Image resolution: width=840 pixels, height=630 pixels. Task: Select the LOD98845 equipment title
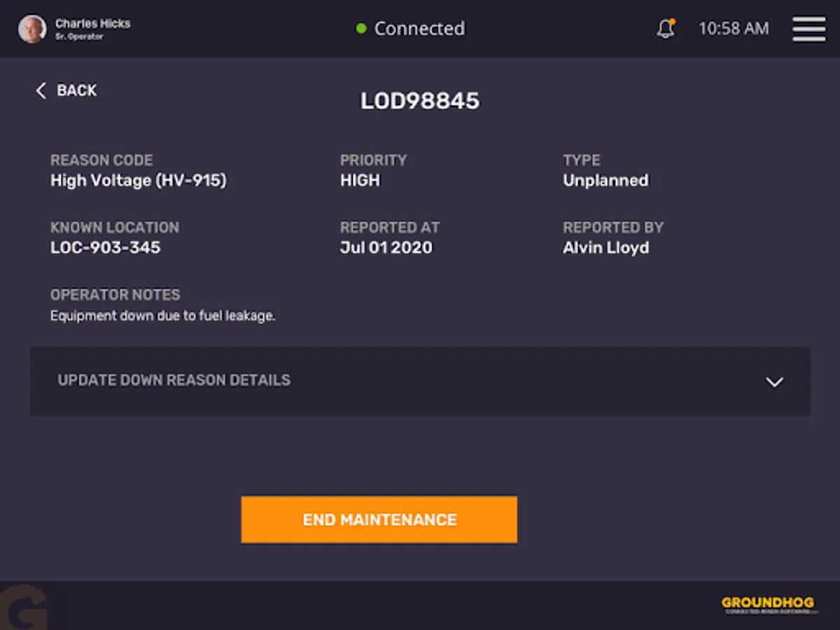420,101
